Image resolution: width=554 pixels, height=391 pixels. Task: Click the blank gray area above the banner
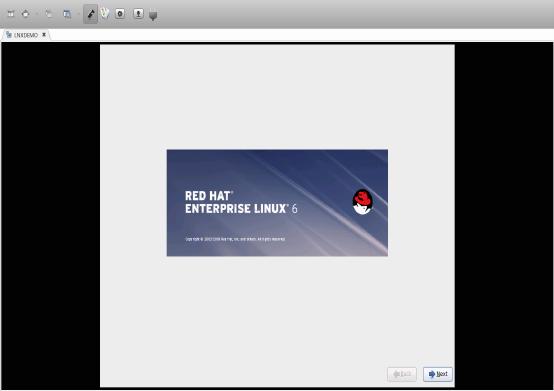click(x=277, y=96)
